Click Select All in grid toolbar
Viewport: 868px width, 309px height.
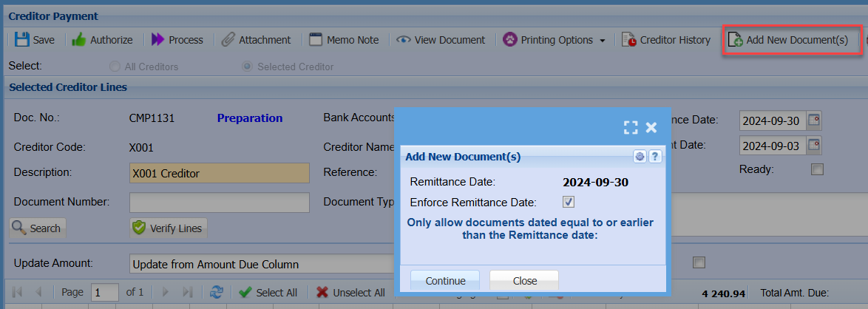pyautogui.click(x=268, y=293)
